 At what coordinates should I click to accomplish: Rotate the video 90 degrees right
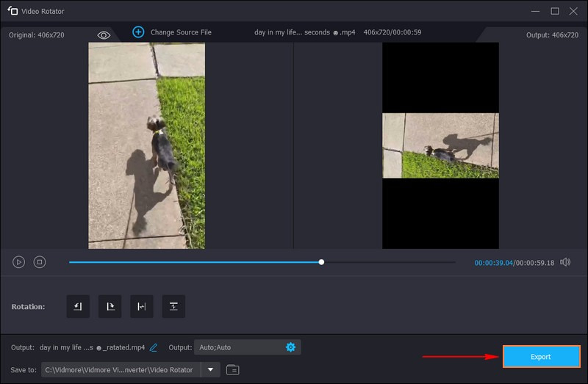click(110, 306)
